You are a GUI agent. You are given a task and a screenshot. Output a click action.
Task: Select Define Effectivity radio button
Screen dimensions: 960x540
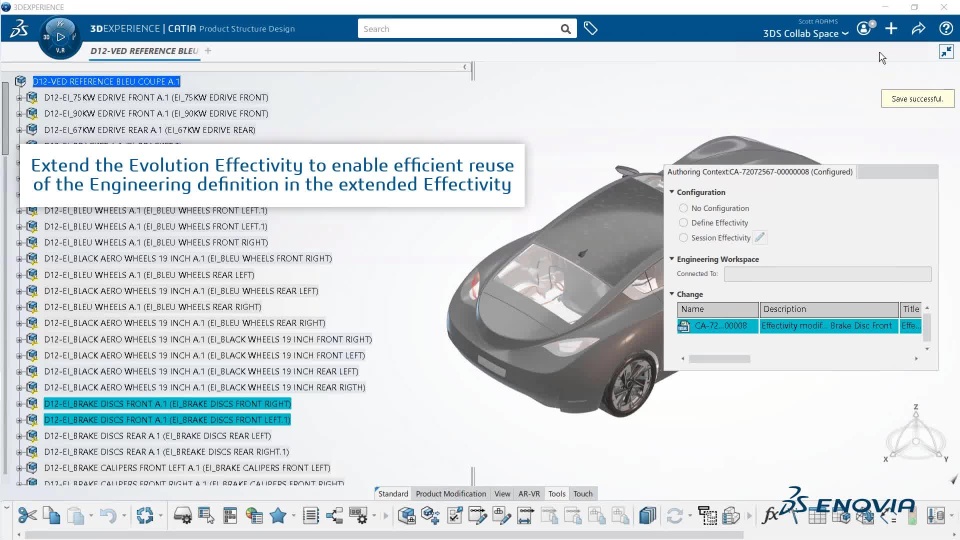click(x=683, y=223)
